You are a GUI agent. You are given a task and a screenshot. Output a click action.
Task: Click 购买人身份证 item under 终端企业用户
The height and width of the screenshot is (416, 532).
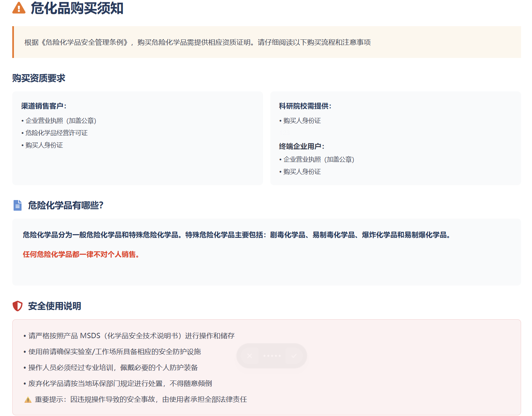(300, 172)
